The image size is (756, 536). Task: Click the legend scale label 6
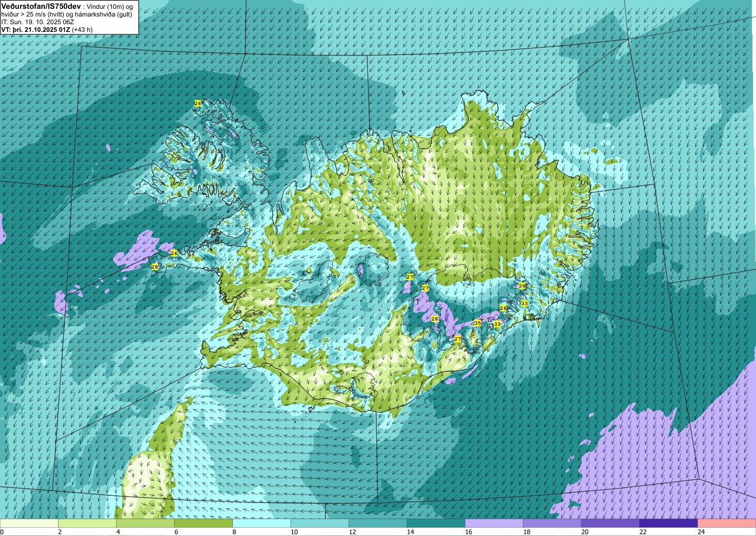click(x=175, y=532)
